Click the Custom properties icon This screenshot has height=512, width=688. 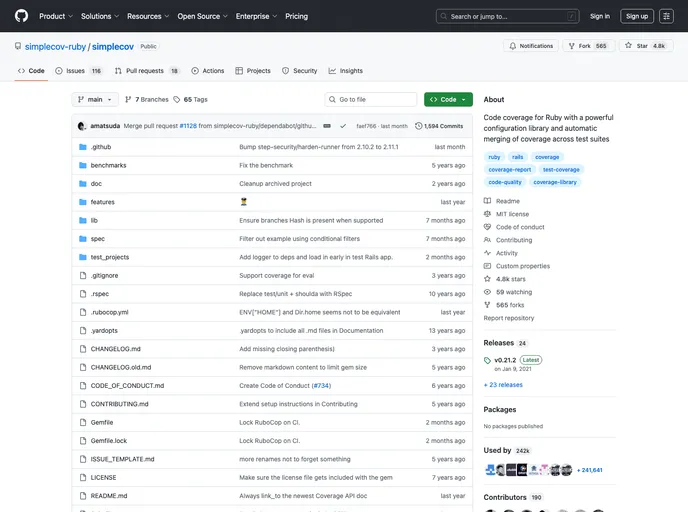click(487, 266)
